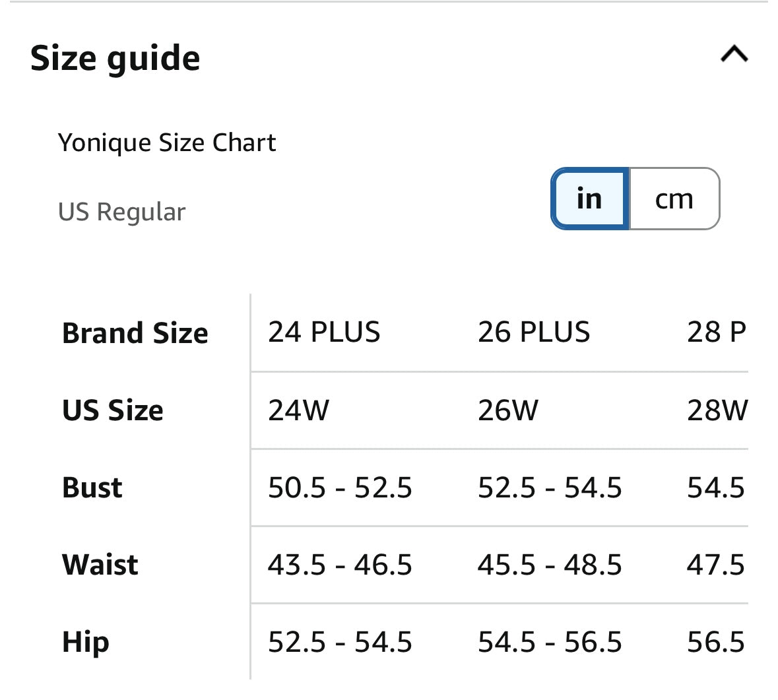
Task: Click the 28W US size value
Action: coord(718,410)
